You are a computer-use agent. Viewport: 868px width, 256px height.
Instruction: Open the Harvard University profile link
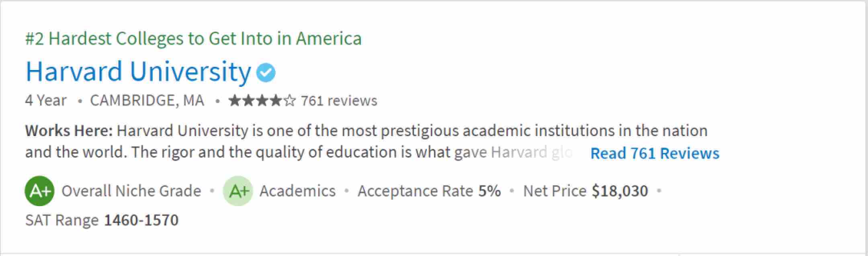point(138,72)
